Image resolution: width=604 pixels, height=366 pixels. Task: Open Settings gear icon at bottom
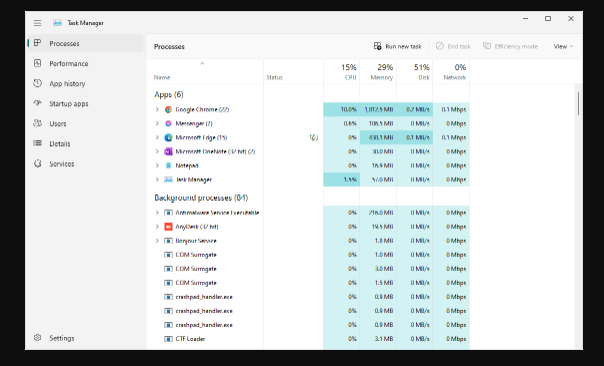37,337
